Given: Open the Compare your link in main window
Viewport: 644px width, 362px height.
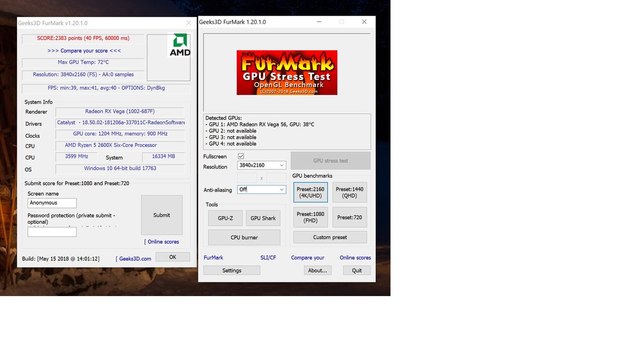Looking at the screenshot, I should (308, 257).
